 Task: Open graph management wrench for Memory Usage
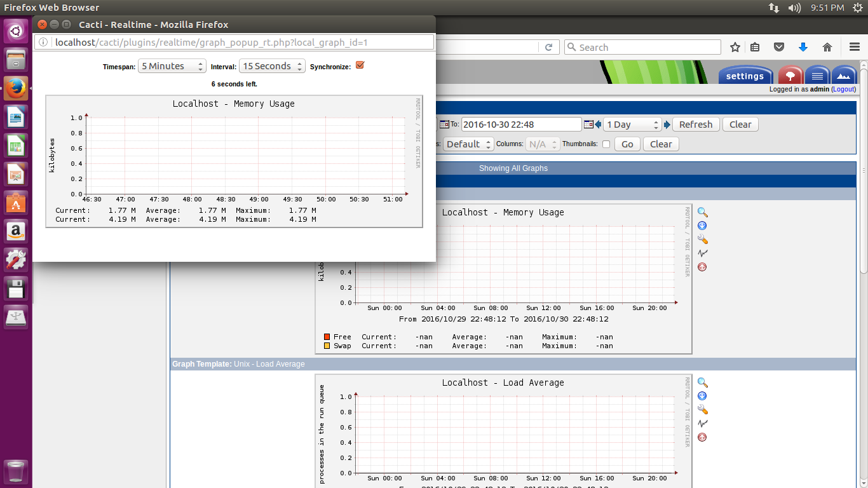(x=702, y=240)
